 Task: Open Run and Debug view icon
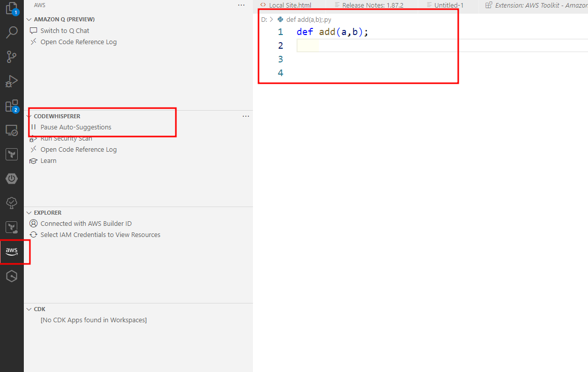tap(12, 81)
